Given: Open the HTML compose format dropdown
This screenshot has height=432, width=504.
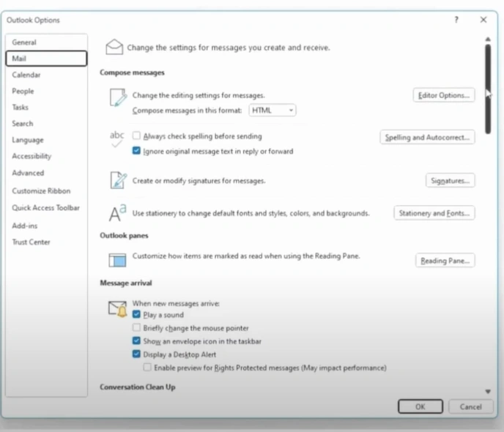Looking at the screenshot, I should click(273, 110).
